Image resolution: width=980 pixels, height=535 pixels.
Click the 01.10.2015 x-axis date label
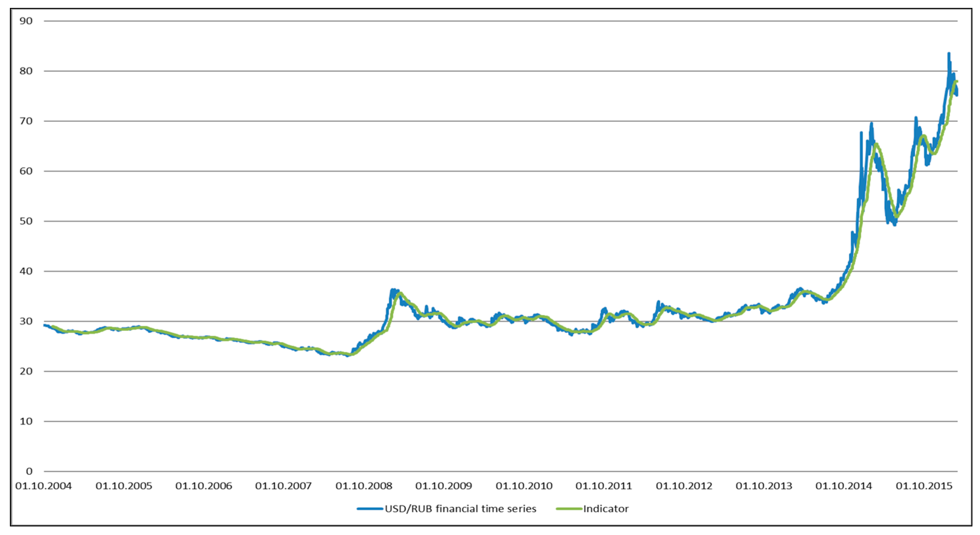[924, 486]
